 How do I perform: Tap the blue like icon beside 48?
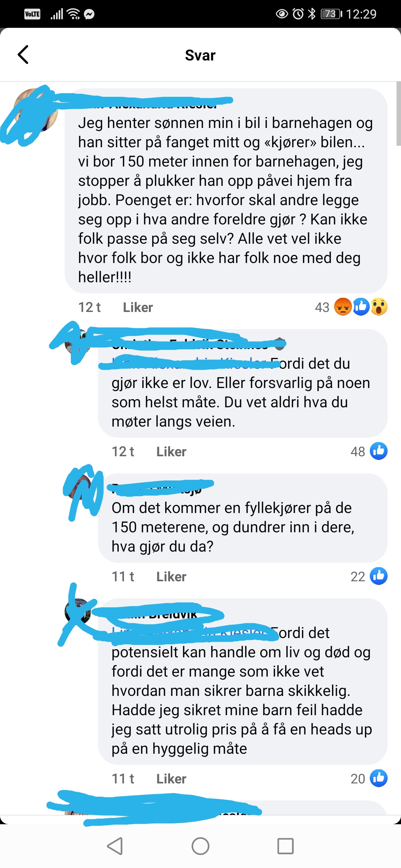pos(379,451)
